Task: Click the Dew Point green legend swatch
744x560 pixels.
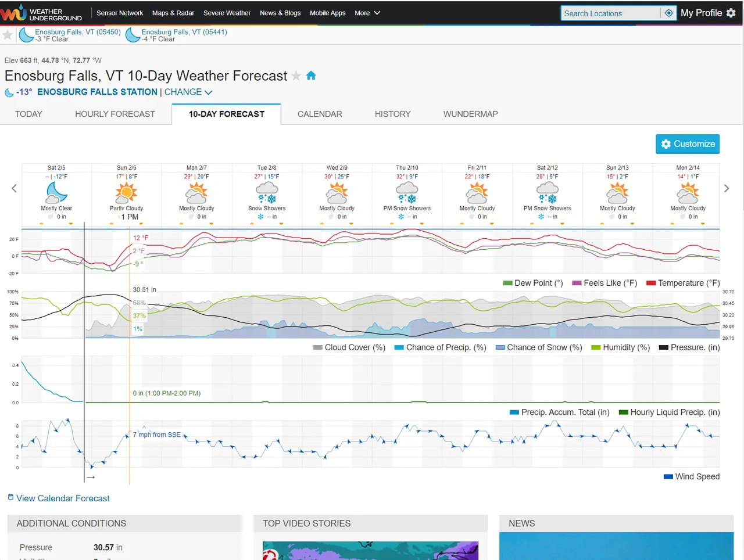Action: click(x=507, y=283)
